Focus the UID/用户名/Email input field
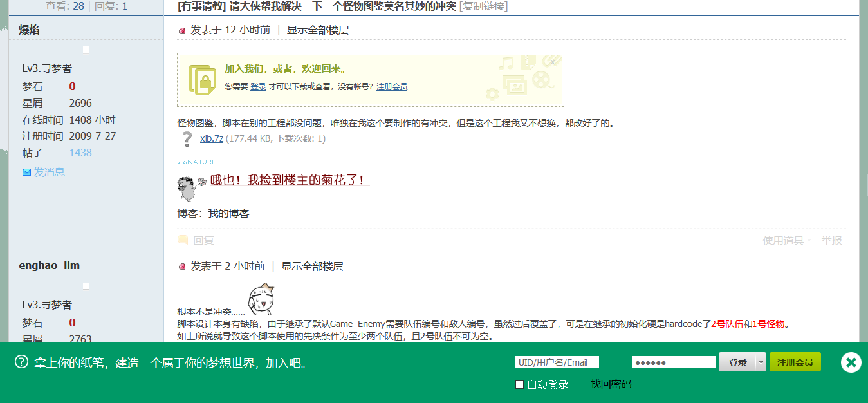868x403 pixels. pos(557,362)
